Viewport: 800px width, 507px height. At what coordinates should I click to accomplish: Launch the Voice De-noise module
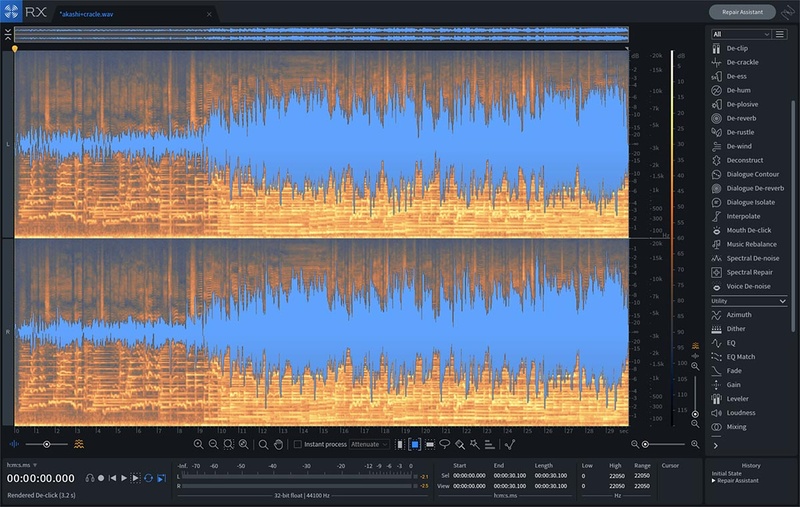click(748, 286)
